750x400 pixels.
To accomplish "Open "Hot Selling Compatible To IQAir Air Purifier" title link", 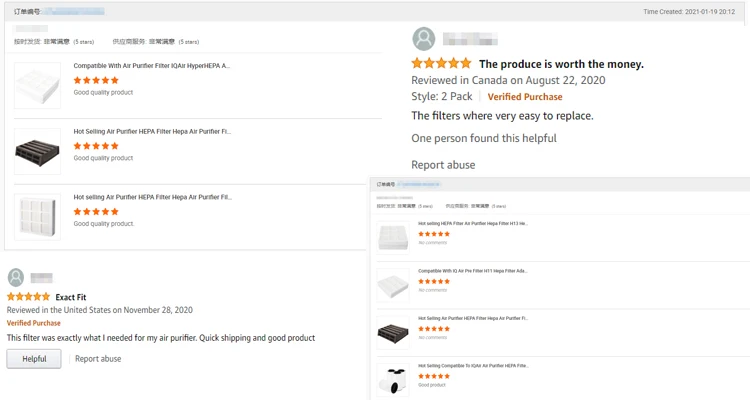I will pyautogui.click(x=473, y=366).
